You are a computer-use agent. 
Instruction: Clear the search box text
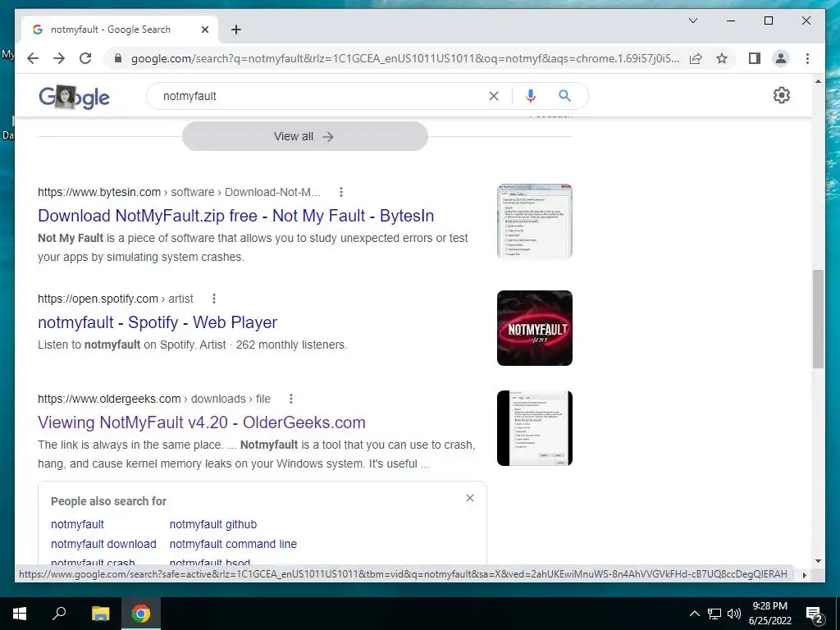coord(493,96)
